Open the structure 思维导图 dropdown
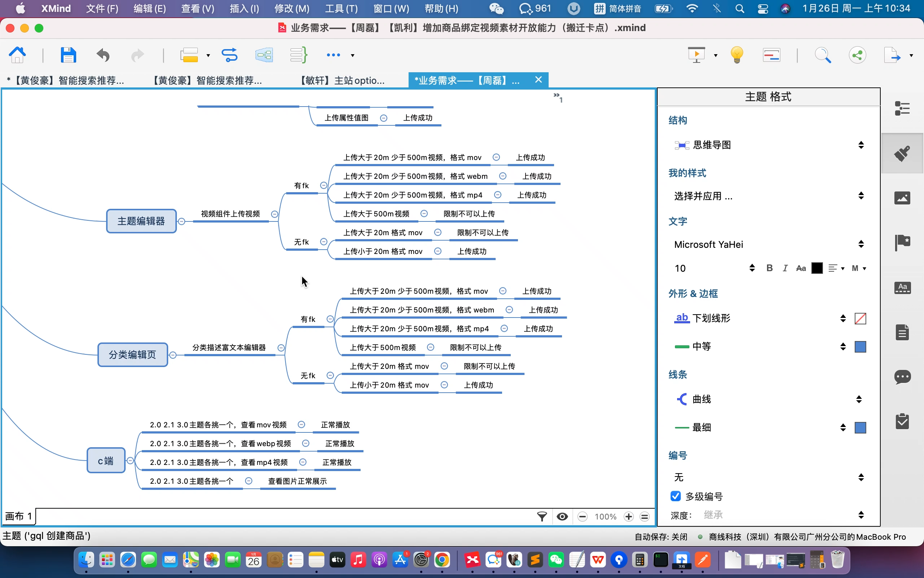 [x=769, y=145]
